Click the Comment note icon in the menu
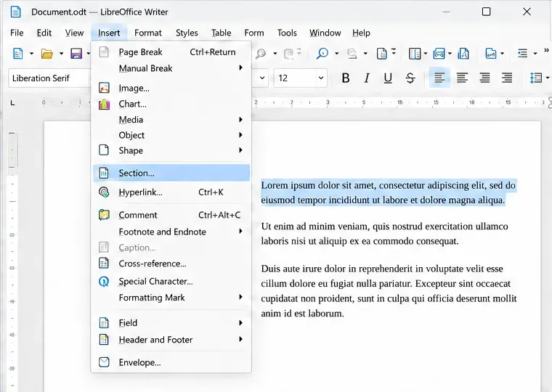The height and width of the screenshot is (392, 552). point(104,215)
